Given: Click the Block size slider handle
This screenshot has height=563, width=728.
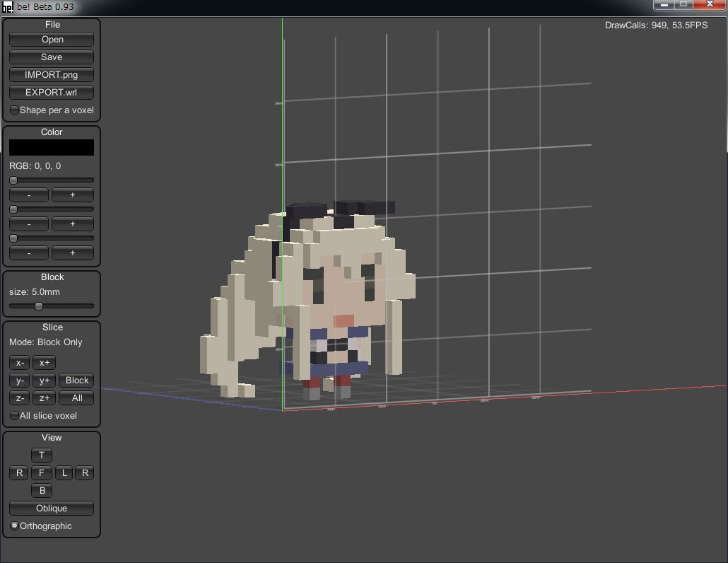Looking at the screenshot, I should [39, 306].
